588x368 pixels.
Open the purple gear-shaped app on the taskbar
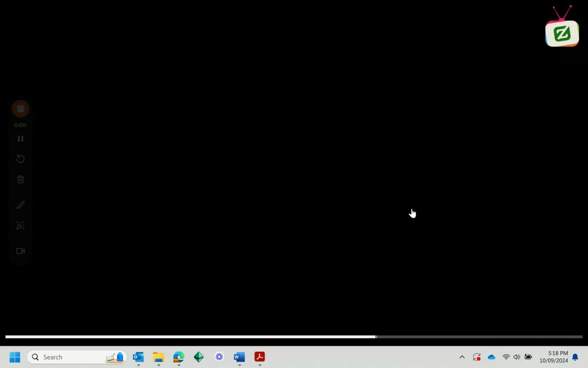[x=219, y=357]
